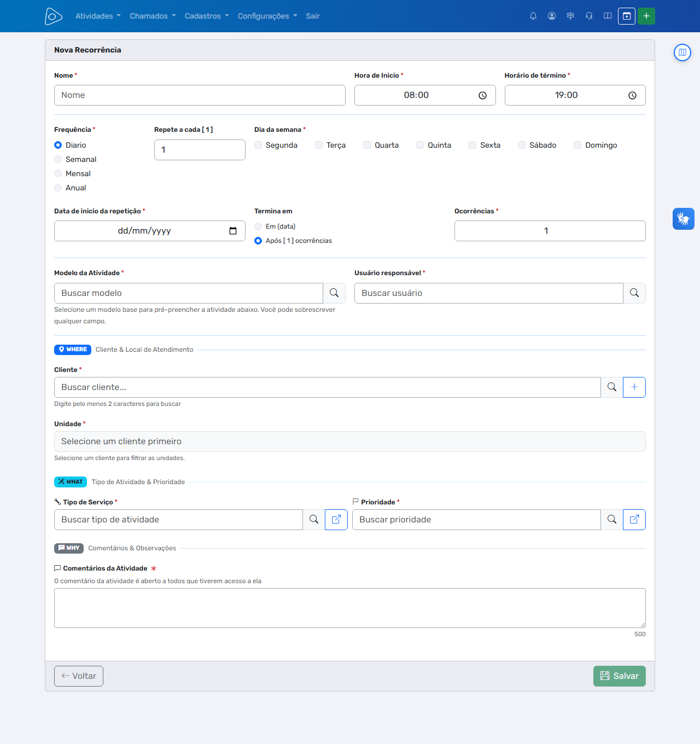Focus the Buscar cliente input
The image size is (700, 744).
pyautogui.click(x=328, y=387)
